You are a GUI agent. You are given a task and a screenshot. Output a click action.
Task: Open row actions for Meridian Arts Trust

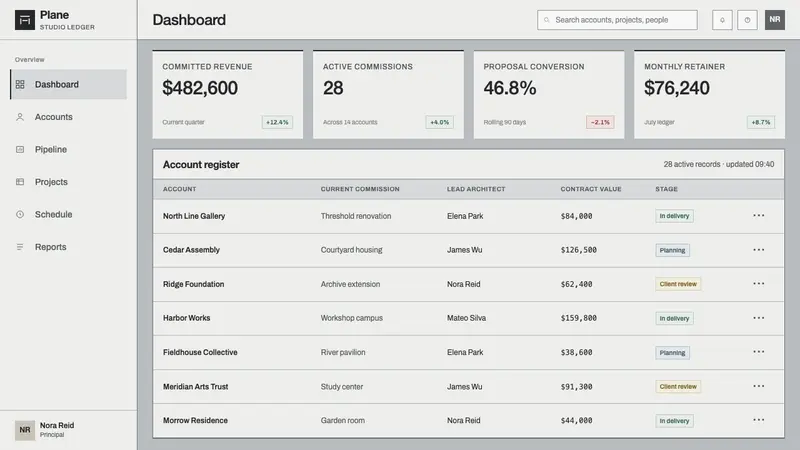(759, 386)
